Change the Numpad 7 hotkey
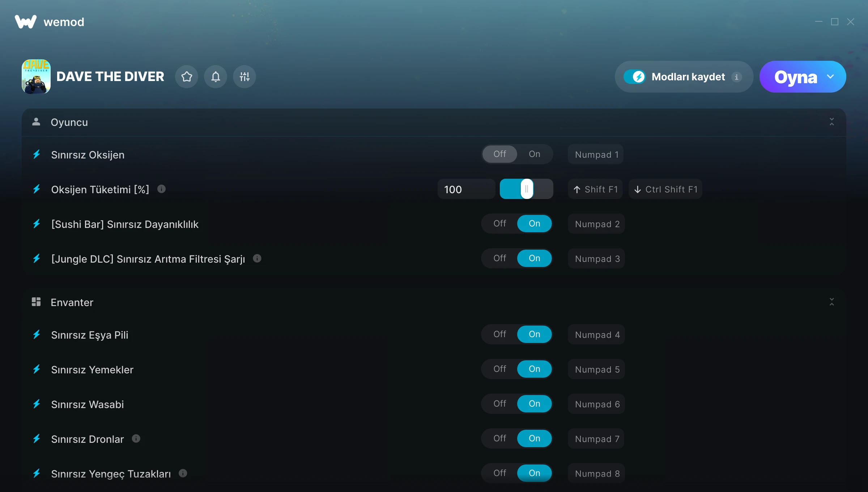Screen dimensions: 868x492 (596, 439)
